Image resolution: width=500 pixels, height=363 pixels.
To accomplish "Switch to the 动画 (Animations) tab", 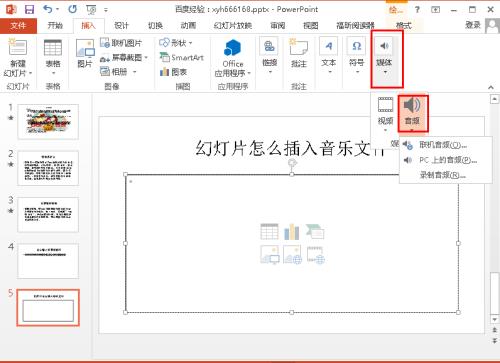I will 188,26.
